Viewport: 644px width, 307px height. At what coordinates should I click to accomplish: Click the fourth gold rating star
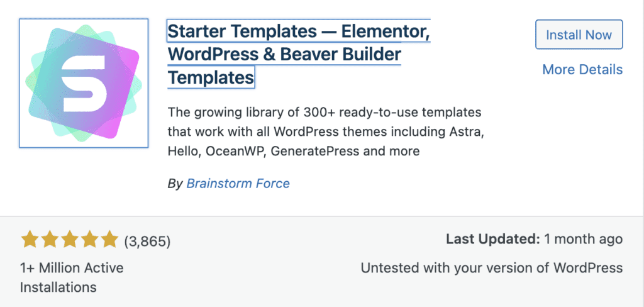[x=89, y=240]
